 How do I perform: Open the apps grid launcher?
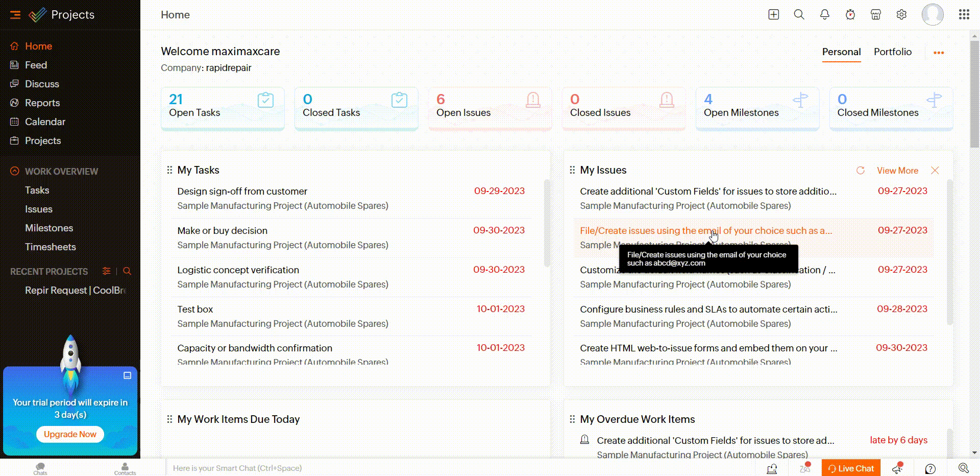(964, 15)
